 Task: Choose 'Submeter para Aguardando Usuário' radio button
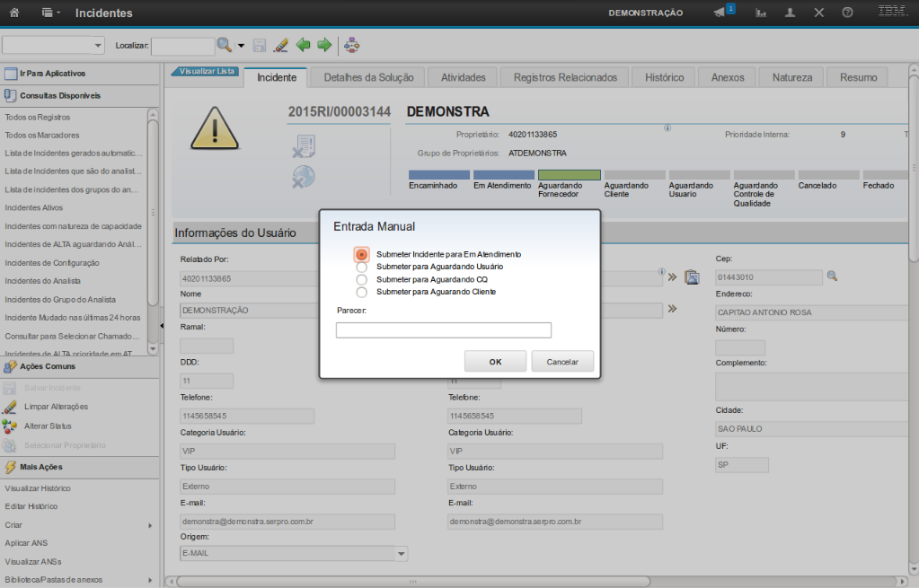[362, 267]
